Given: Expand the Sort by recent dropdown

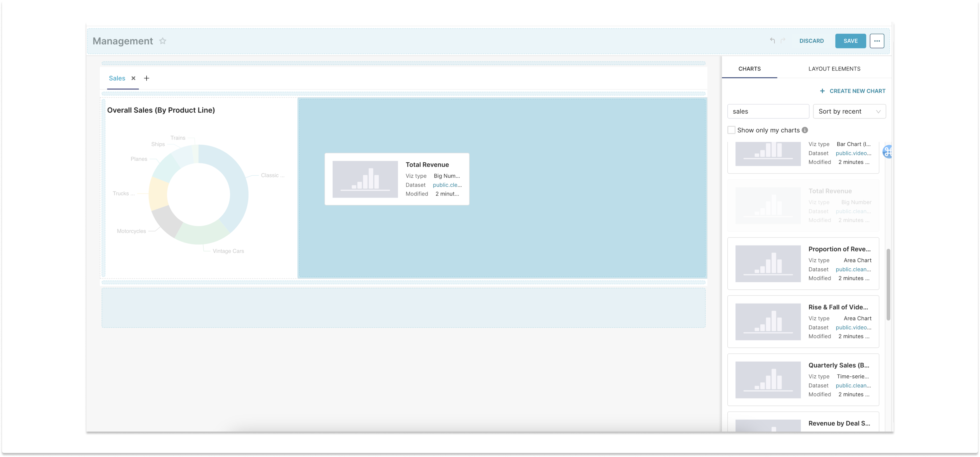Looking at the screenshot, I should pyautogui.click(x=849, y=112).
